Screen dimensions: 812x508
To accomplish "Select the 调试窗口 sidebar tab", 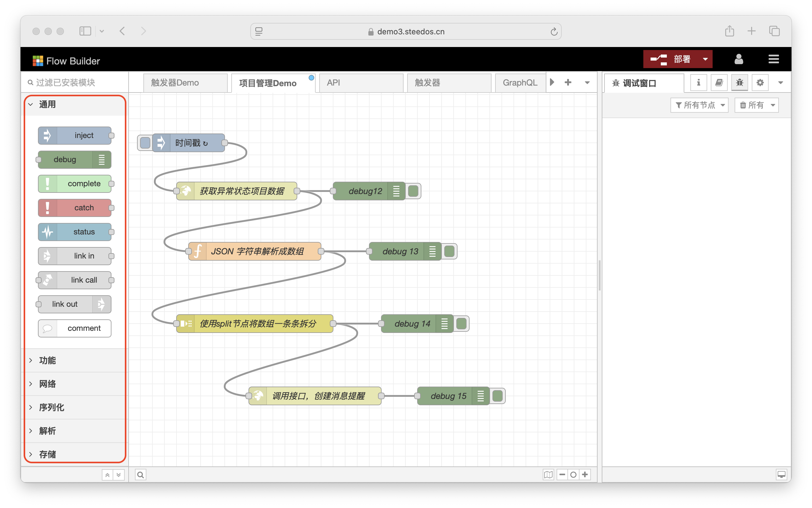I will click(x=644, y=83).
